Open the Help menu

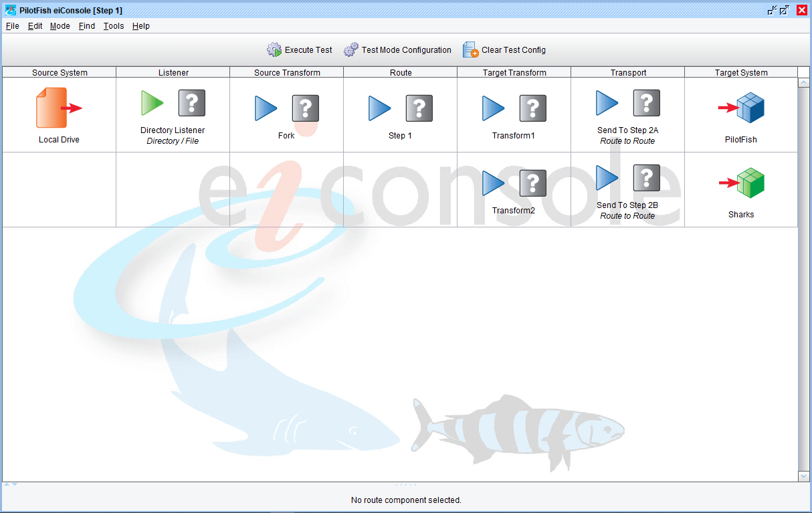(141, 26)
